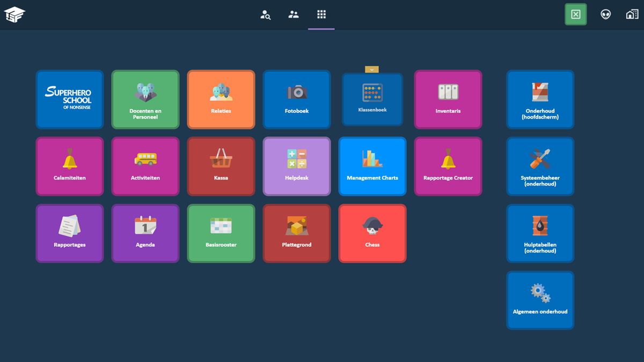Switch to the apps grid tab
Viewport: 644px width, 362px height.
(321, 14)
